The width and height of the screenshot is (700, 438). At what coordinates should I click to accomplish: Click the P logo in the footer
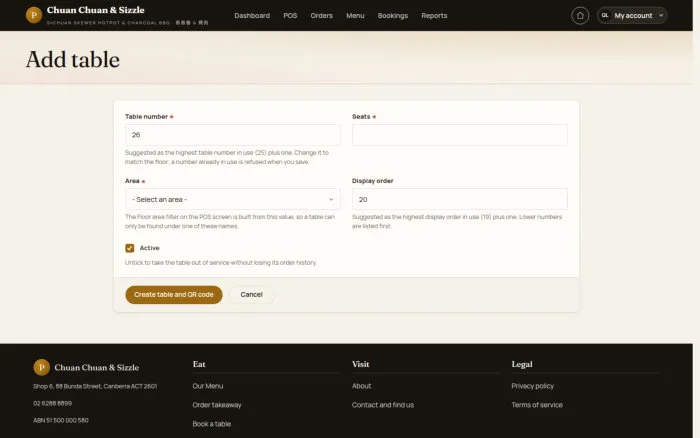(x=42, y=367)
